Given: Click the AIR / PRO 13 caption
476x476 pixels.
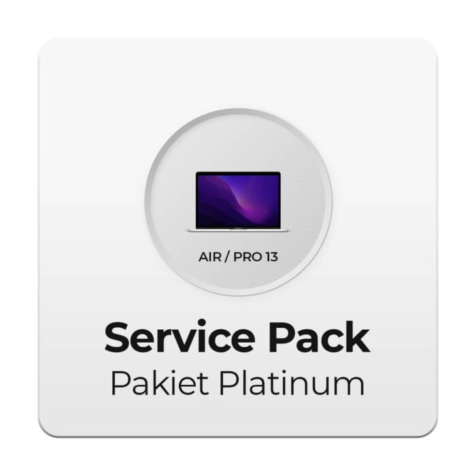Looking at the screenshot, I should [x=238, y=257].
